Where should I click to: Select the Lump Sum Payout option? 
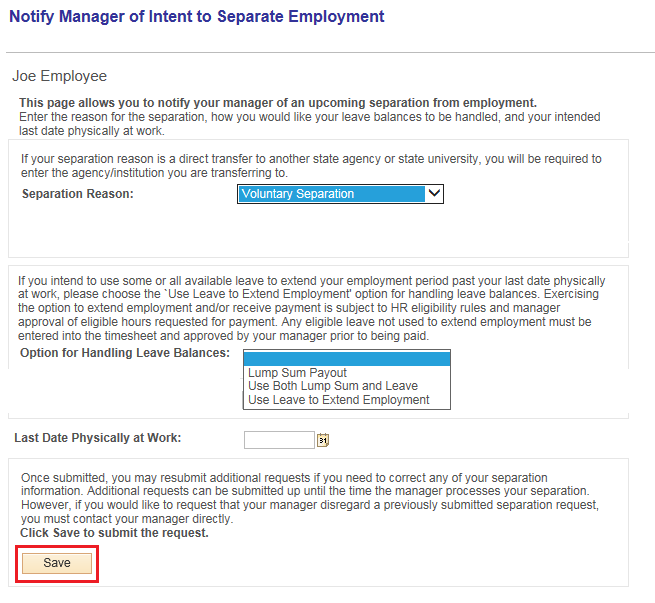coord(297,372)
